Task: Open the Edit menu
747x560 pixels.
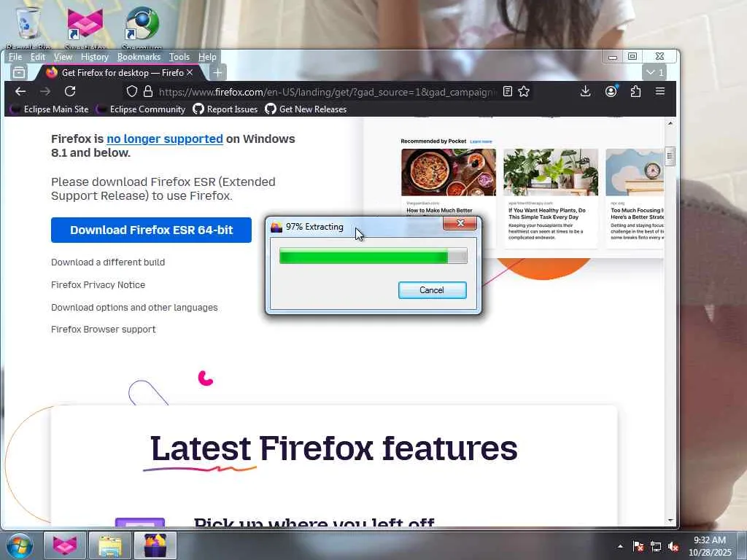Action: (38, 57)
